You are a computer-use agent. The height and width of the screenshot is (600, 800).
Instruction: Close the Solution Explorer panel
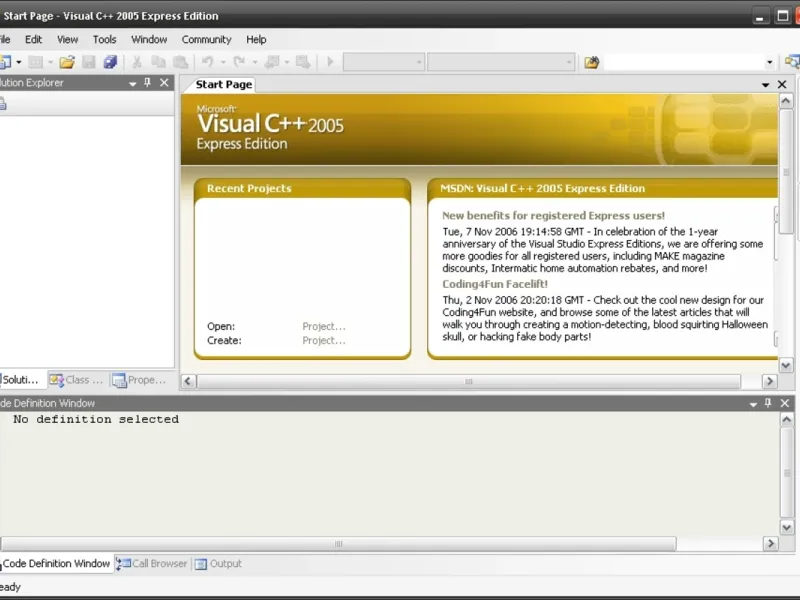tap(164, 82)
